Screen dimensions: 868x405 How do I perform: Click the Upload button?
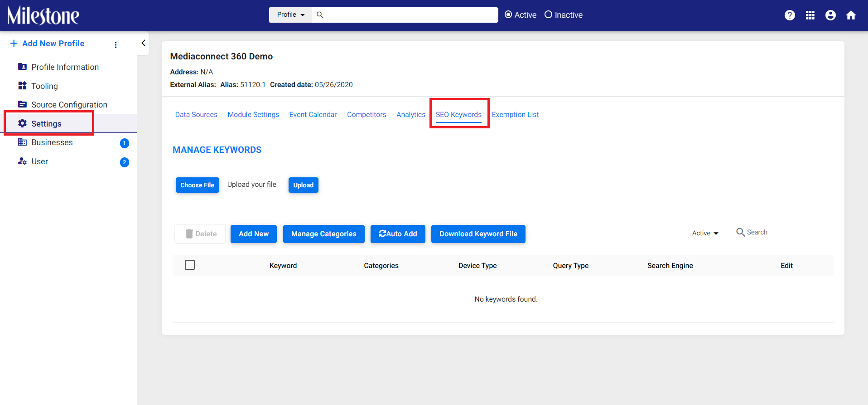304,185
